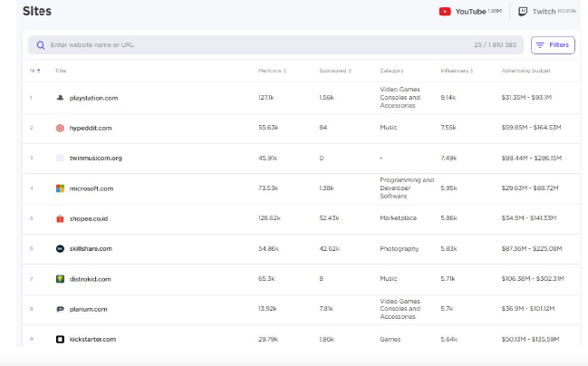Click the hypeddit.com favicon

coord(60,128)
